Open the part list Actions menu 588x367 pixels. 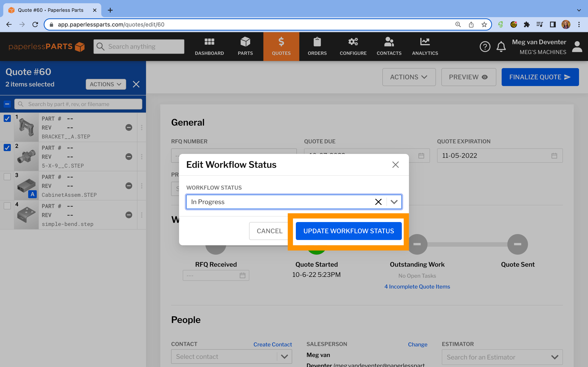106,84
